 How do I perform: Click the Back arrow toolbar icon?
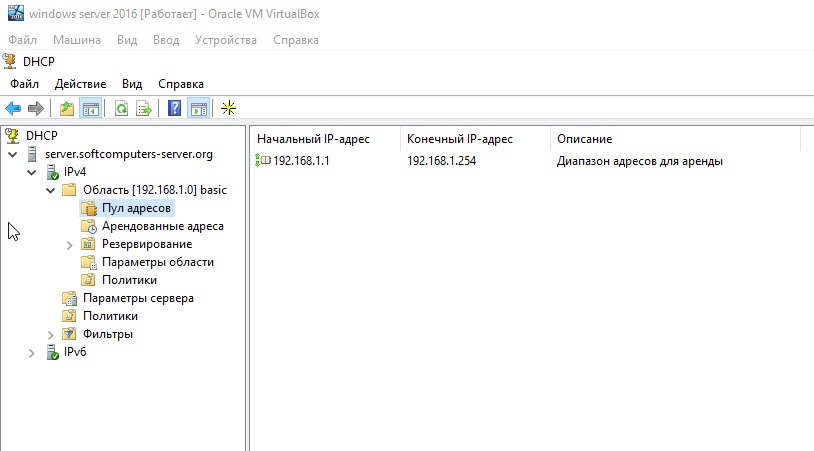coord(13,108)
